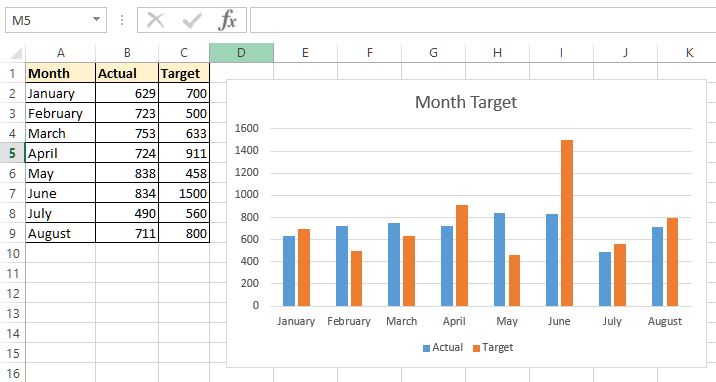This screenshot has height=382, width=716.
Task: Select row 5 header
Action: 12,153
